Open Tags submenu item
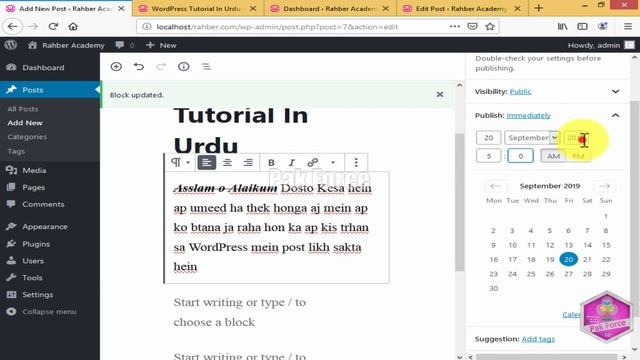 (16, 151)
